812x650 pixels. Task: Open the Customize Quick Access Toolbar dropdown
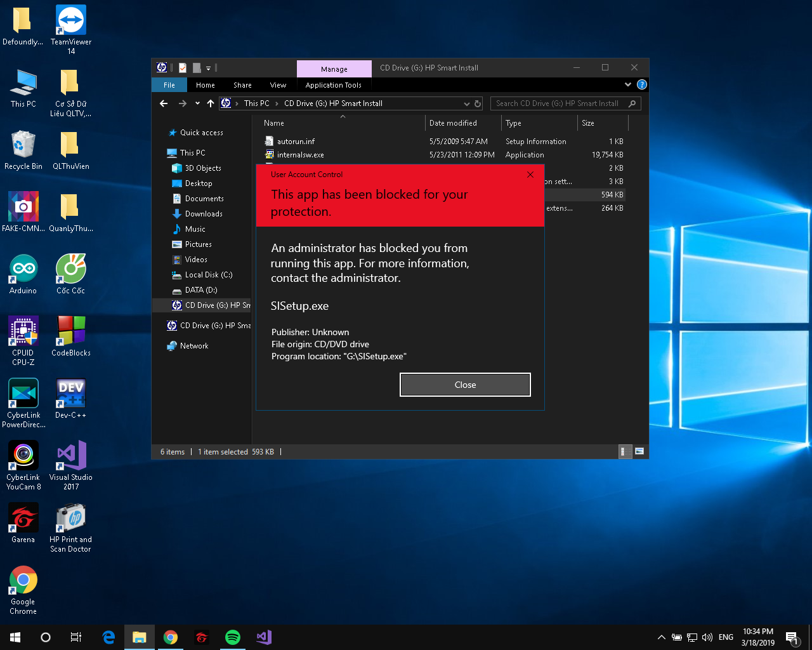pyautogui.click(x=208, y=68)
